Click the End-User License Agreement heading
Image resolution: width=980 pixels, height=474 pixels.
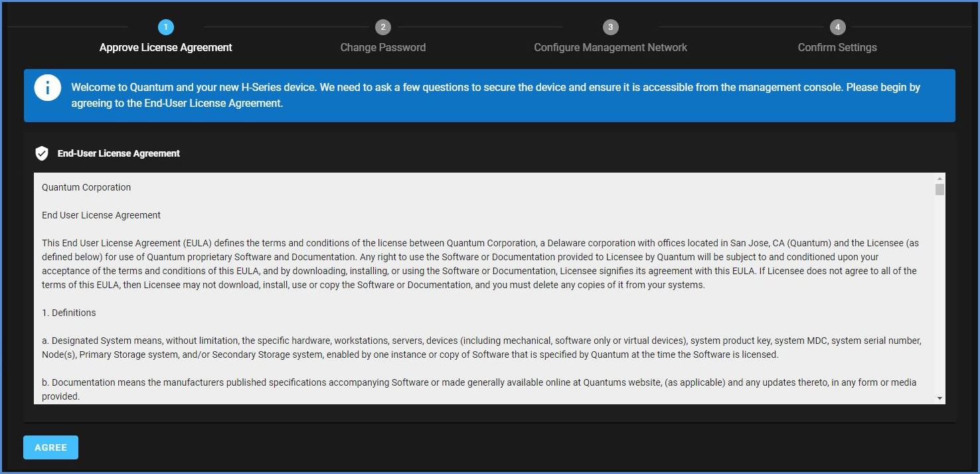click(x=119, y=153)
